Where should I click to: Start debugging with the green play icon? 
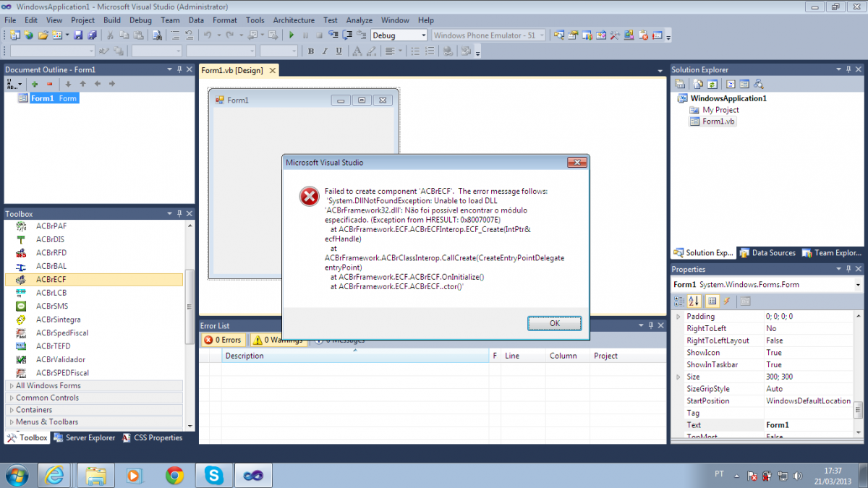click(x=292, y=35)
